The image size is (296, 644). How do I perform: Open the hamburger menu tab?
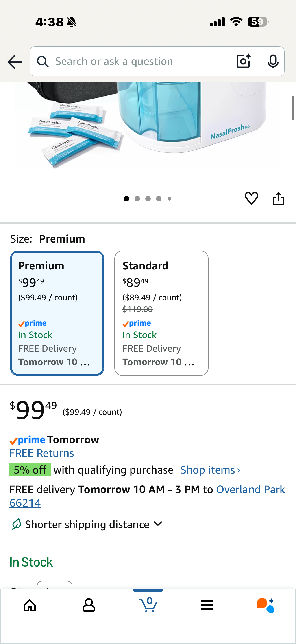[x=207, y=605]
